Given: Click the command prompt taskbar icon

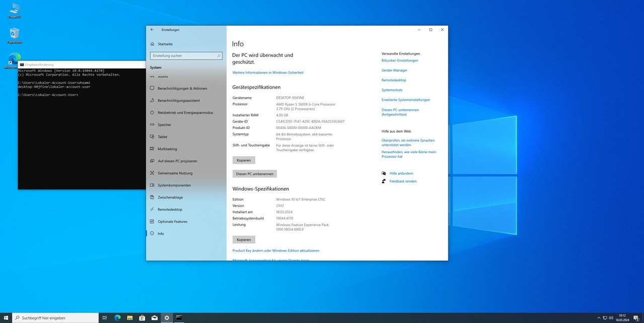Looking at the screenshot, I should [x=179, y=318].
